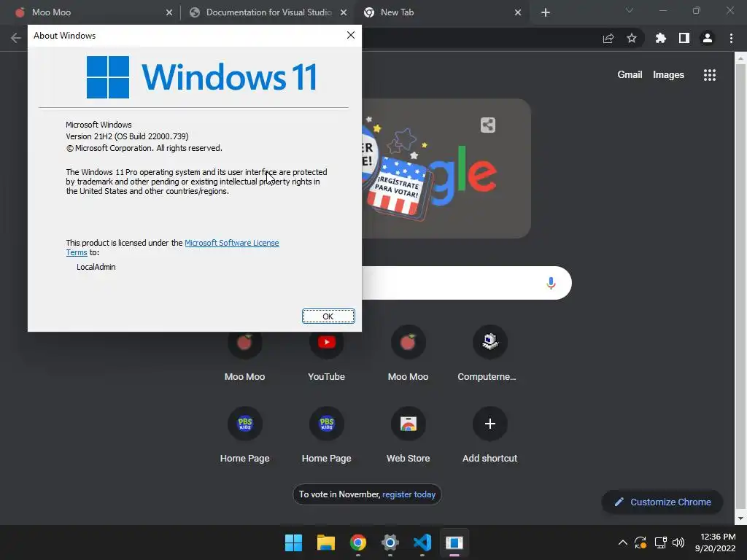Toggle the Chrome side panel icon
Screen dimensions: 747x560
tap(684, 38)
